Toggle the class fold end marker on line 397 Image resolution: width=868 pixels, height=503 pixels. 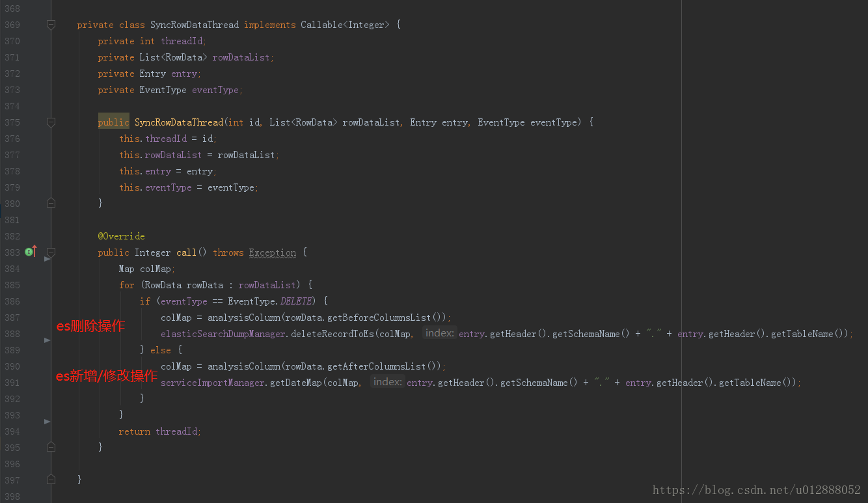[x=51, y=480]
